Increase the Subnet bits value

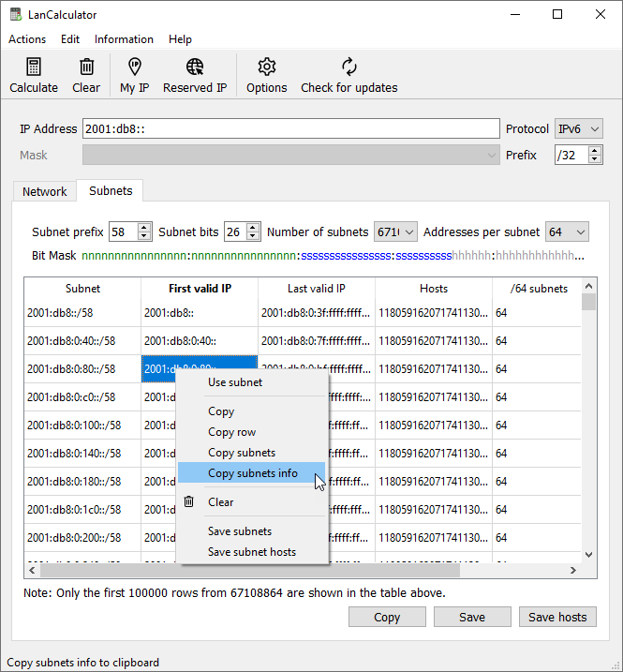(x=253, y=227)
